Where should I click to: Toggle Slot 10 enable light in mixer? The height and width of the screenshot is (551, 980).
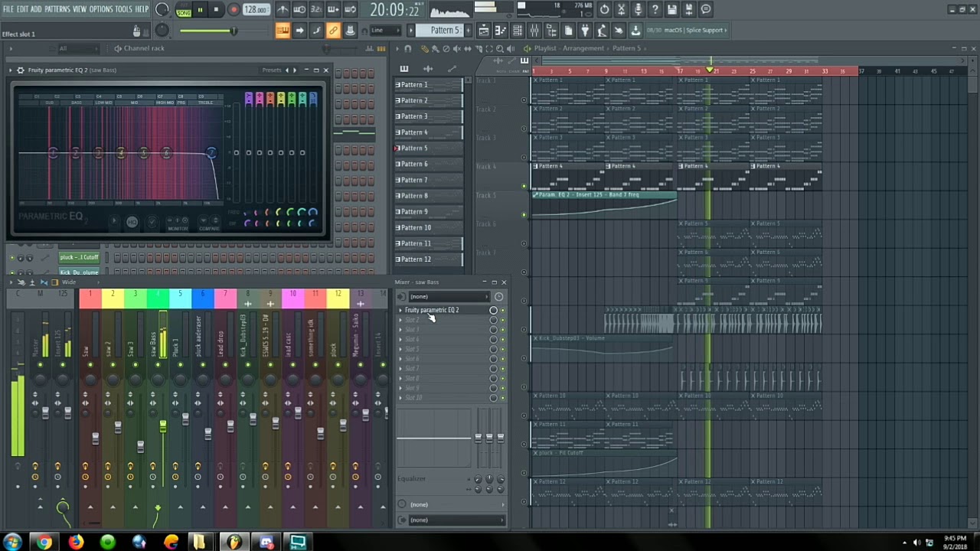point(503,398)
